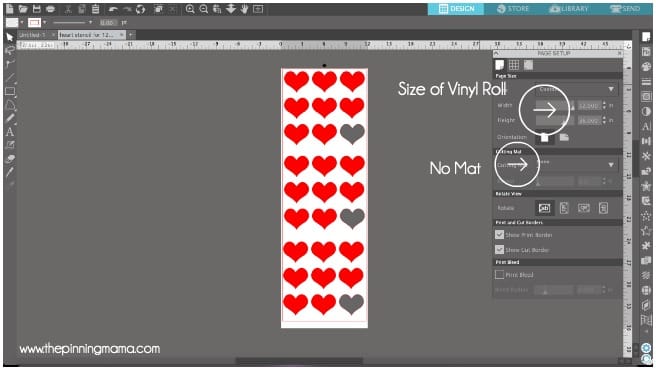656x370 pixels.
Task: Open the line color dropdown arrow
Action: 44,23
